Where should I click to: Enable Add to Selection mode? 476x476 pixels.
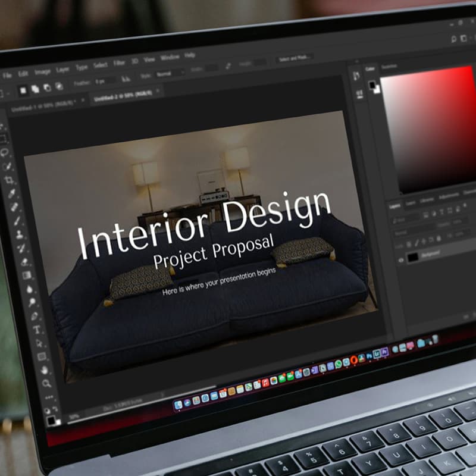(35, 89)
